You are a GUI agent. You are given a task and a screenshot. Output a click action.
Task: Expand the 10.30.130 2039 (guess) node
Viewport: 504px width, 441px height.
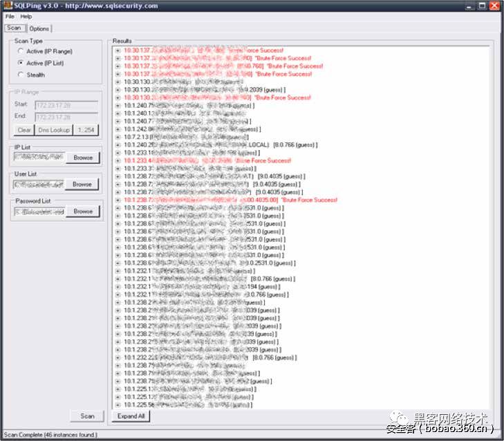point(118,90)
